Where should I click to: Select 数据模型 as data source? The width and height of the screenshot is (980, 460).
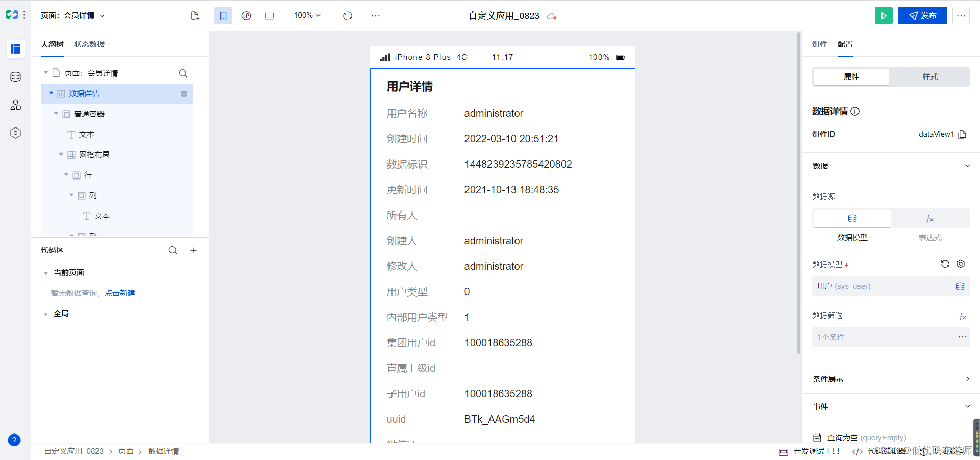point(852,219)
